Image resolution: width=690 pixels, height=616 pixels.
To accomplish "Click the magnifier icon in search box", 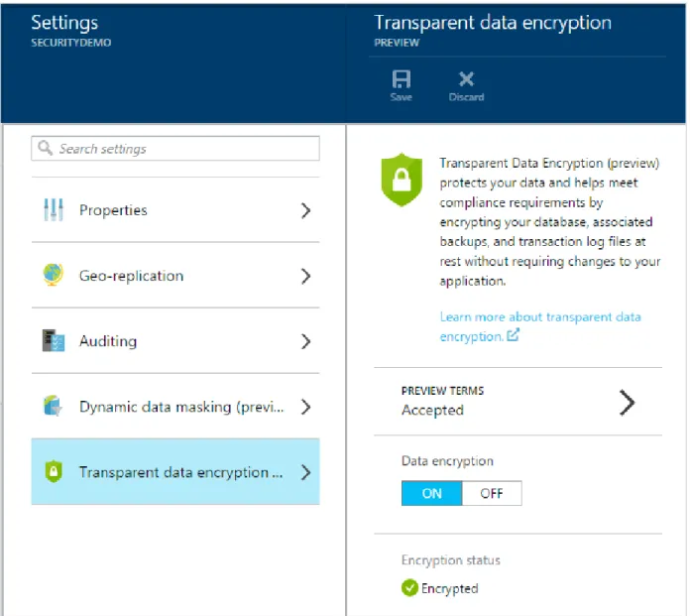I will [45, 148].
